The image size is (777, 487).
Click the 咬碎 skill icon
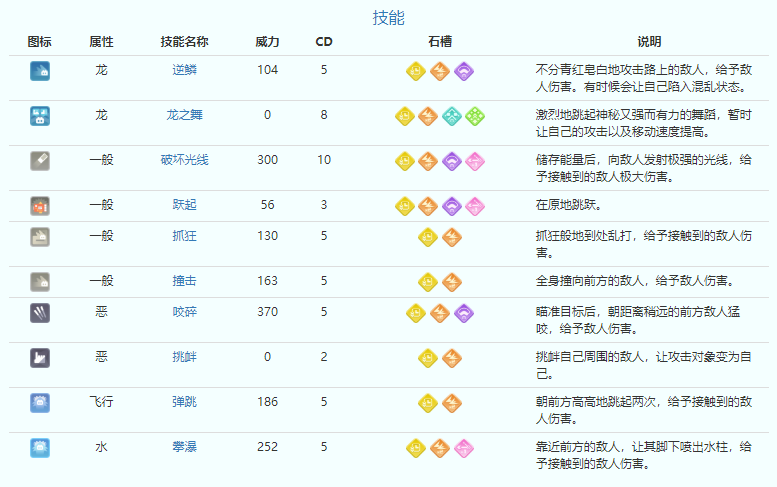pos(40,313)
